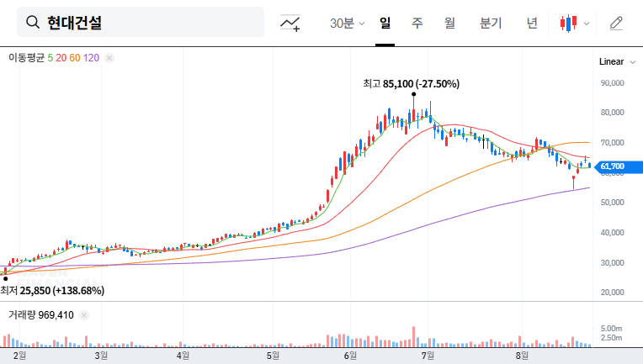Switch to the 주 weekly tab
The image size is (643, 364).
click(x=417, y=23)
